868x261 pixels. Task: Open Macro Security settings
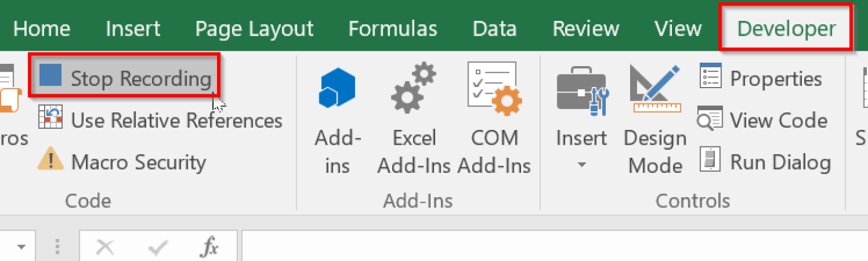(122, 162)
